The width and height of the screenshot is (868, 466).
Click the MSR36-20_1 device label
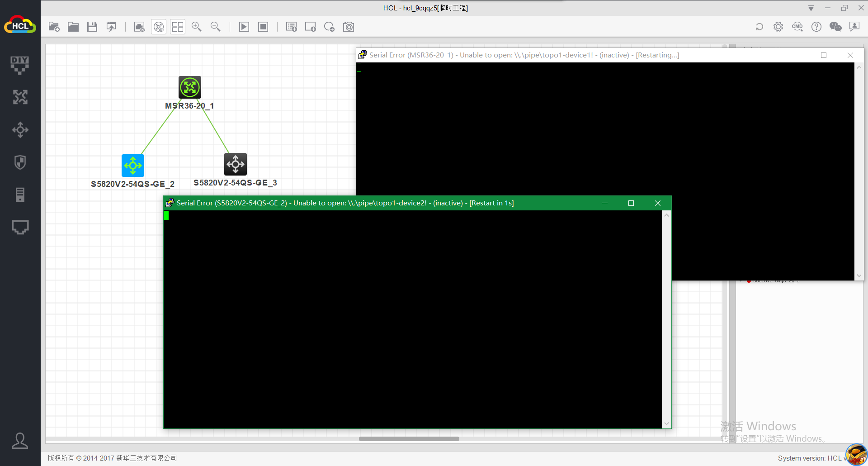[x=189, y=106]
